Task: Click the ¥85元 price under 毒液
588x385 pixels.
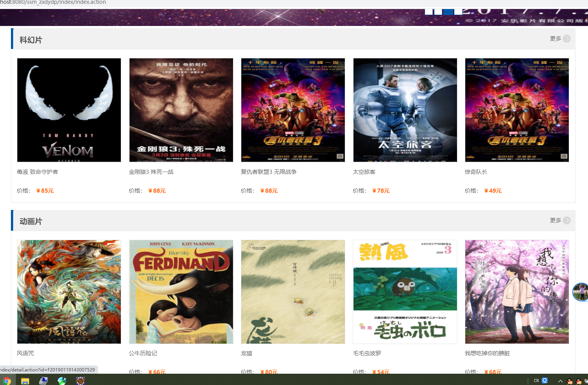Action: pos(45,191)
